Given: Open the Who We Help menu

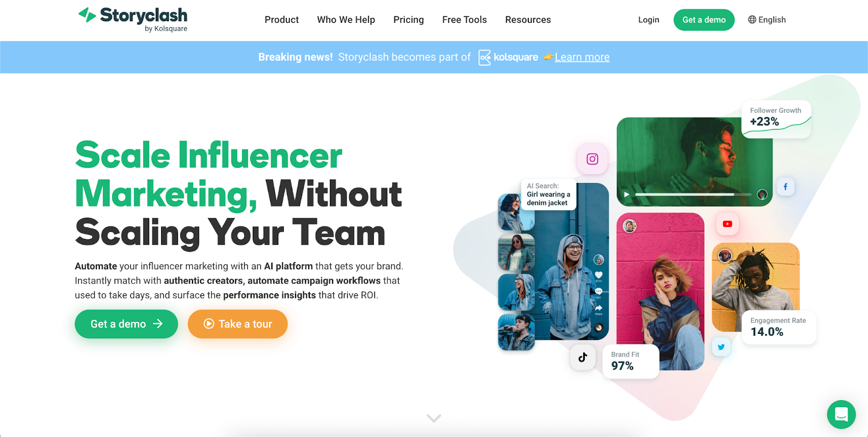Looking at the screenshot, I should coord(346,20).
